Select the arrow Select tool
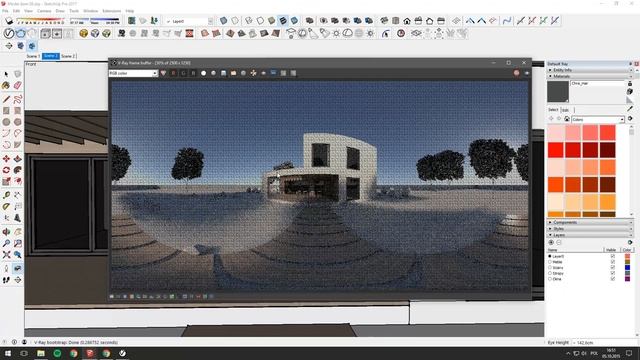This screenshot has height=360, width=640. pyautogui.click(x=6, y=74)
